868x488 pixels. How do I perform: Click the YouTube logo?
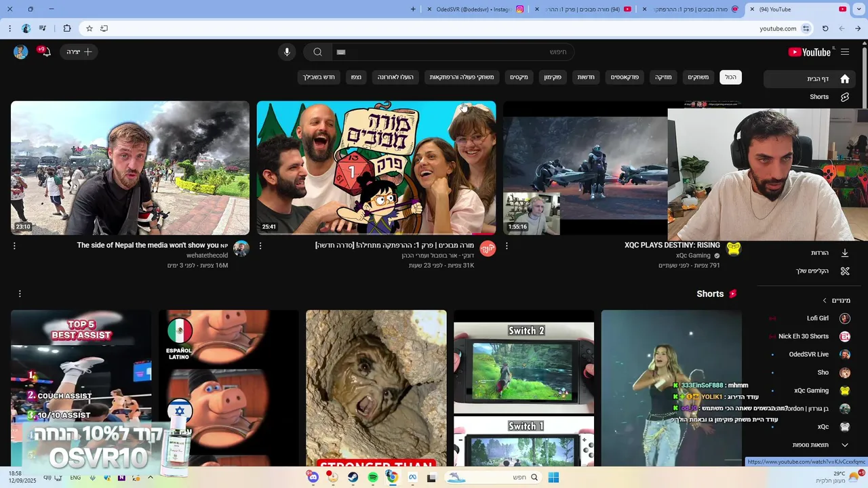tap(809, 52)
